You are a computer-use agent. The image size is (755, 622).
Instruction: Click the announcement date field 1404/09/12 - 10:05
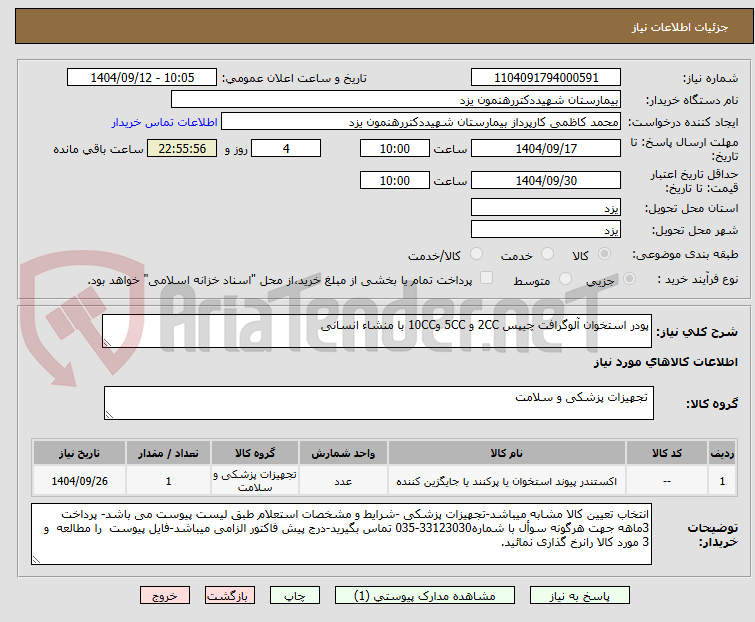pyautogui.click(x=142, y=77)
